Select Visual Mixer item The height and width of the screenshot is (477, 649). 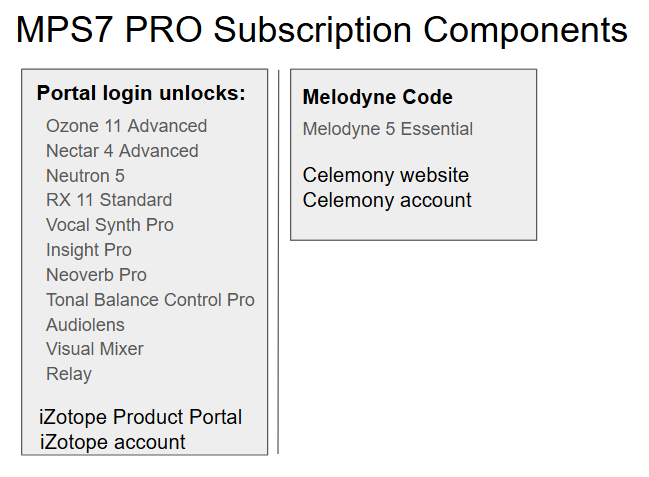tap(94, 349)
